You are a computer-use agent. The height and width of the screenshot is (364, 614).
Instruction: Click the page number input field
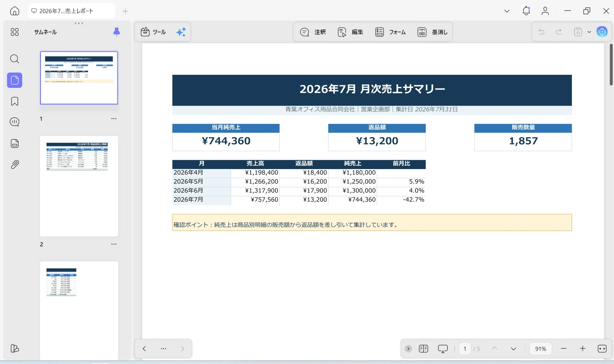click(465, 349)
